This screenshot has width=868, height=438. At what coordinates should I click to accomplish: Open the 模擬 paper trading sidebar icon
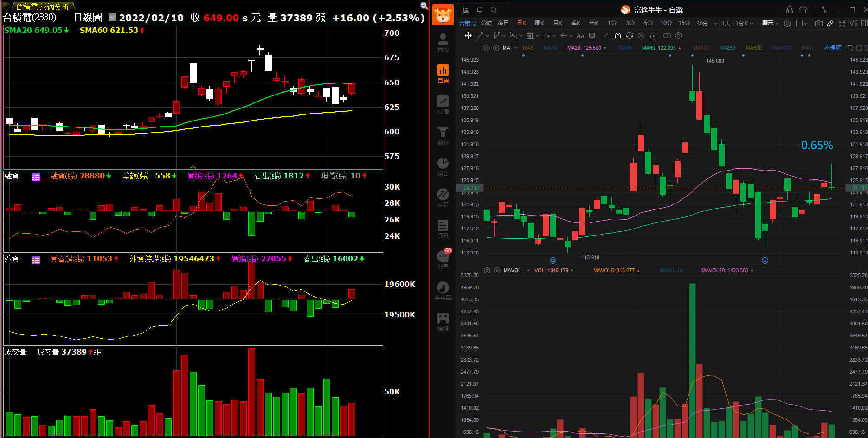coord(443,322)
